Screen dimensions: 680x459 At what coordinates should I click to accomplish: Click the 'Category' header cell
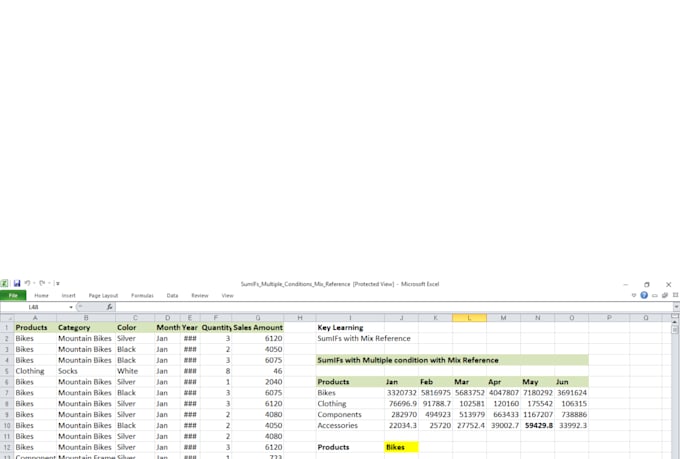point(86,328)
